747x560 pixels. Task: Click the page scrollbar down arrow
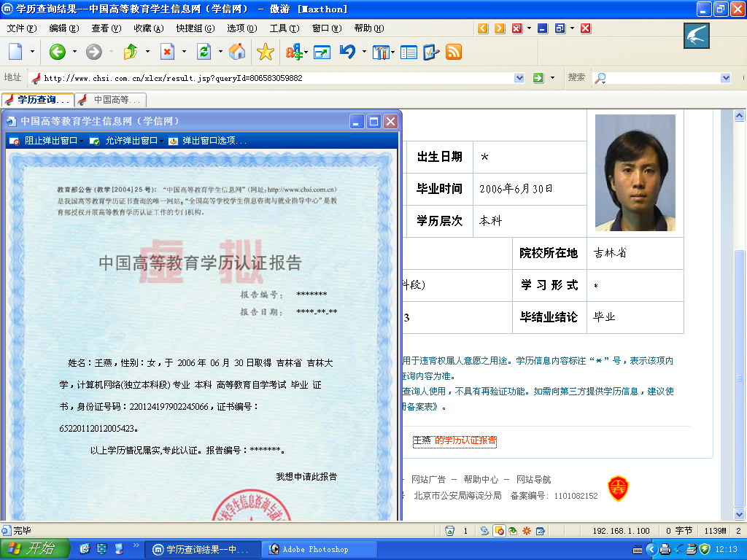[740, 514]
